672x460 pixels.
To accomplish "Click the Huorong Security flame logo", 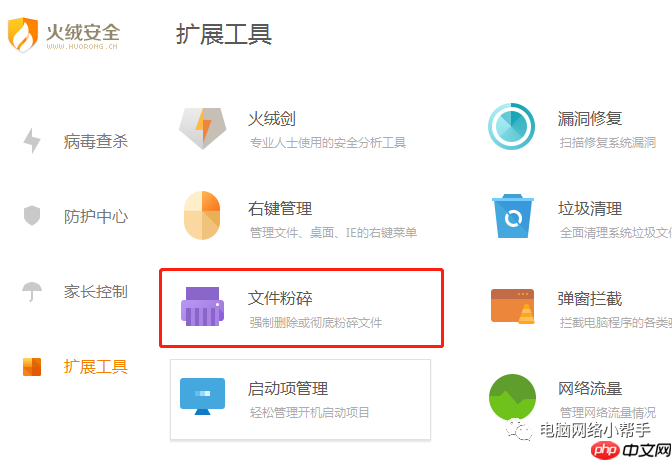I will coord(23,36).
